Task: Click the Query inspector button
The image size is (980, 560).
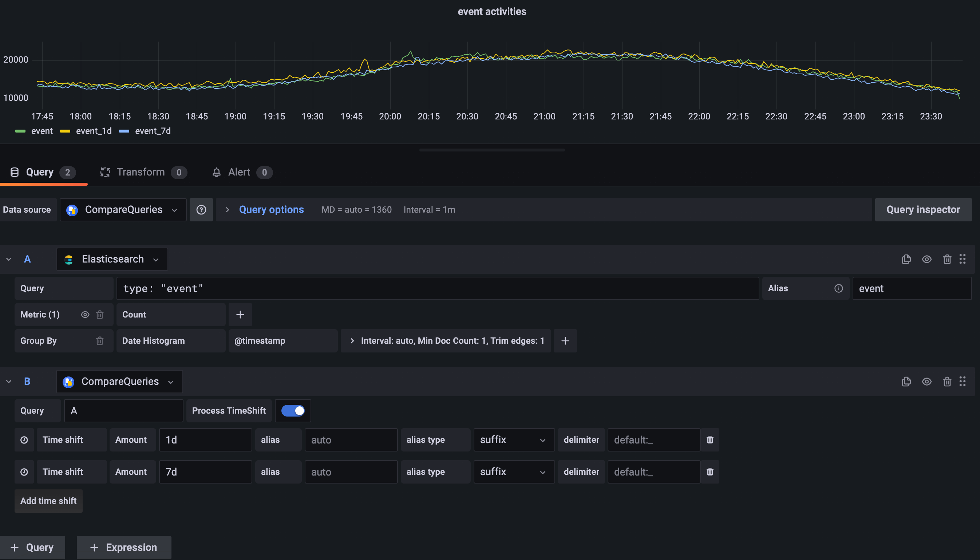Action: tap(923, 210)
